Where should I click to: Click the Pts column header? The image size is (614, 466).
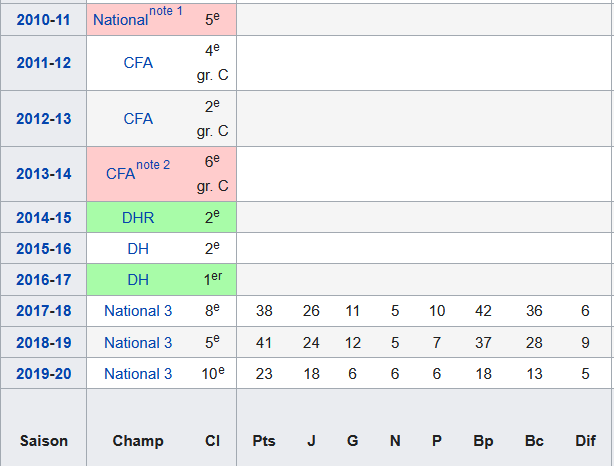pos(264,440)
